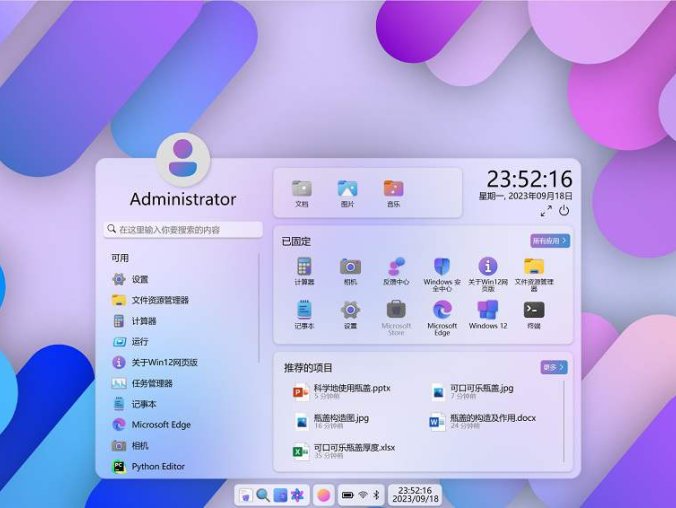
Task: Focus the 在这里输入你要搜索的内容 search box
Action: [x=183, y=229]
